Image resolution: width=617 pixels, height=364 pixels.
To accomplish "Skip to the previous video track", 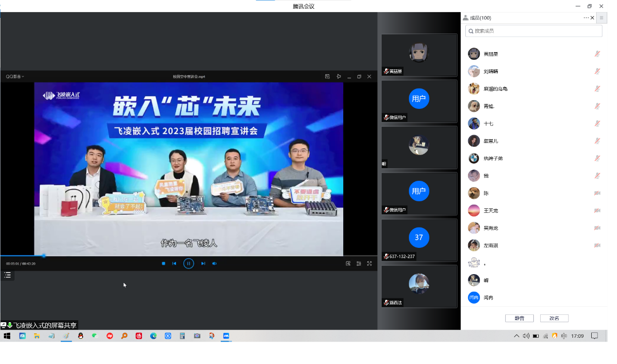I will [x=174, y=263].
